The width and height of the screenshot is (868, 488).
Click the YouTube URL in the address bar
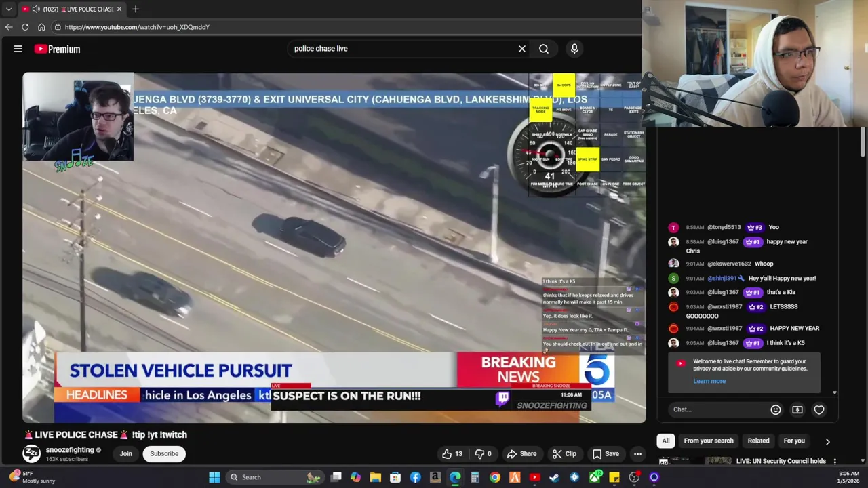point(137,27)
